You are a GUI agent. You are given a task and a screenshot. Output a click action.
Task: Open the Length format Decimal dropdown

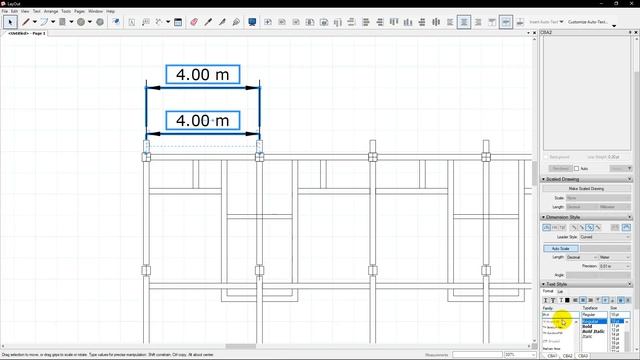coord(582,258)
